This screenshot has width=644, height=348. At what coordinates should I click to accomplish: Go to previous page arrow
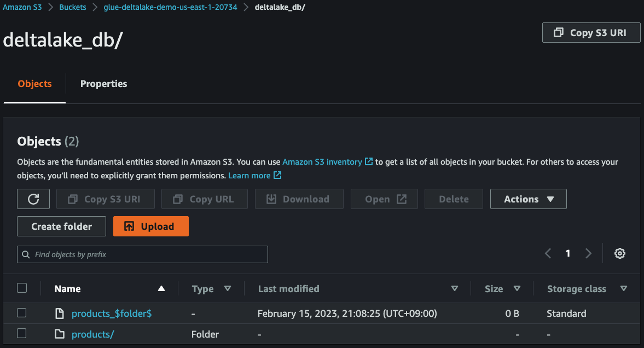click(x=548, y=253)
